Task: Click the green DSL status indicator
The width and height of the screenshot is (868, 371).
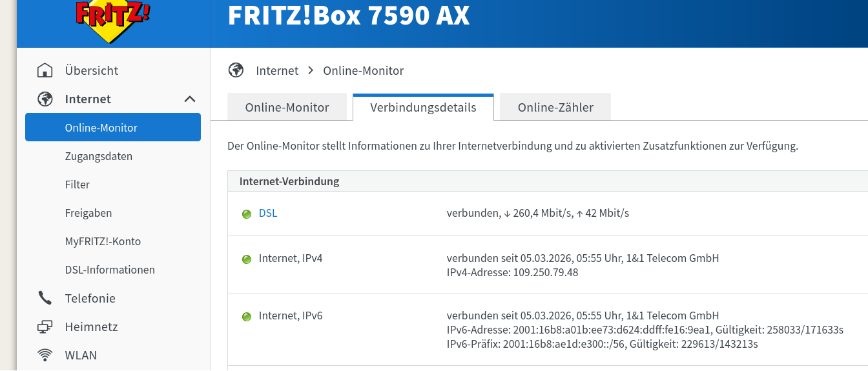Action: 246,214
